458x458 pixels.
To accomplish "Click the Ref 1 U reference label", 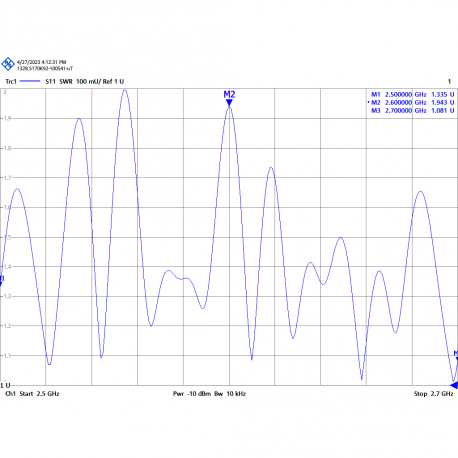I will 113,81.
